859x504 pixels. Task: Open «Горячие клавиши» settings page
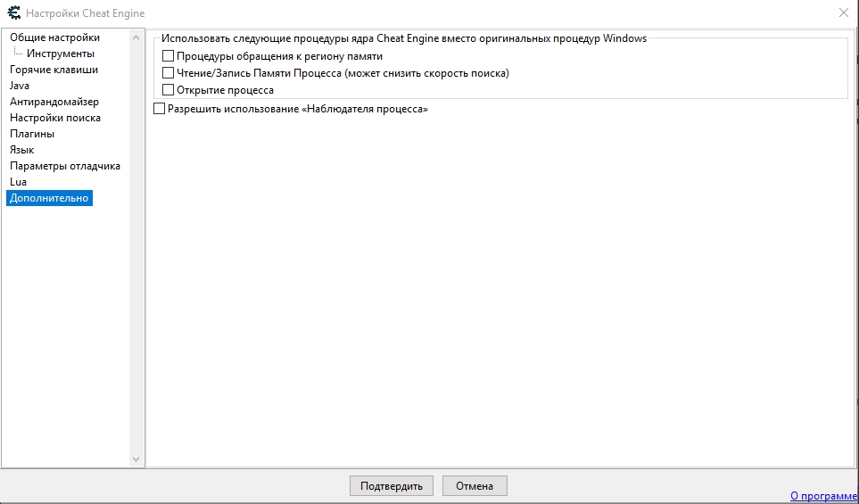[x=54, y=70]
